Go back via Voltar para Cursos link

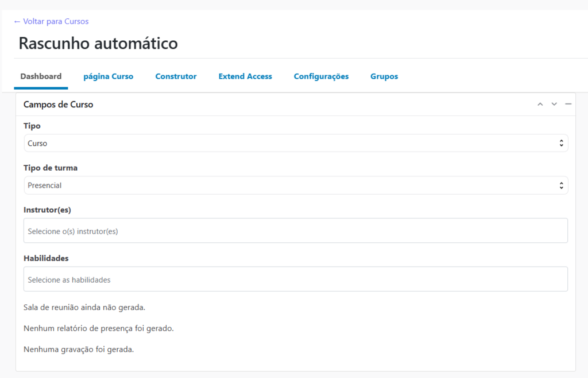point(51,21)
